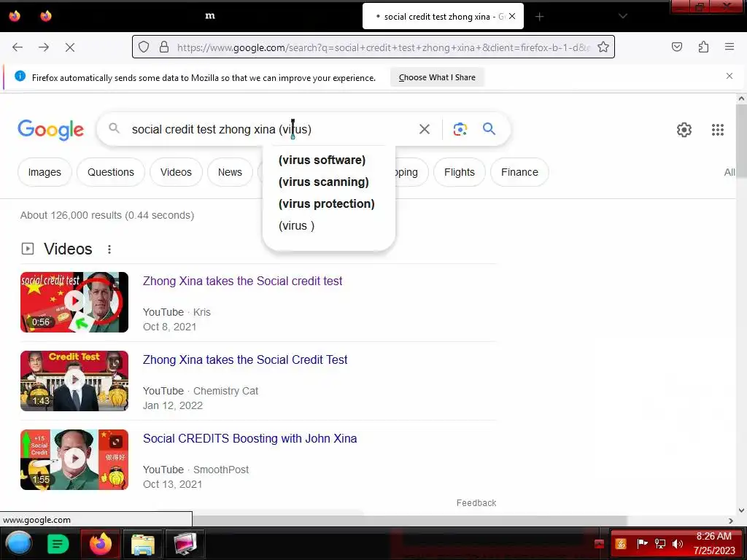Viewport: 747px width, 560px height.
Task: Open Social CREDITS Boosting with John Xina
Action: [249, 438]
